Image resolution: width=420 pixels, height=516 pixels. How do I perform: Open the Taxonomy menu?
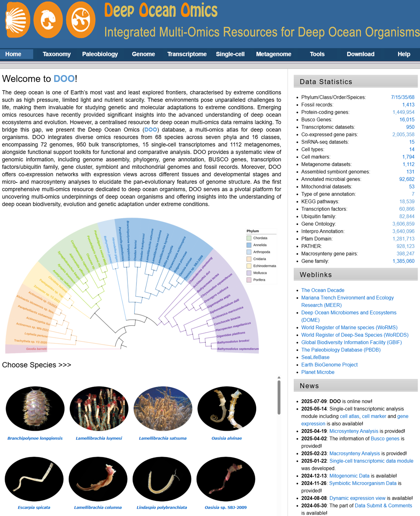click(57, 54)
